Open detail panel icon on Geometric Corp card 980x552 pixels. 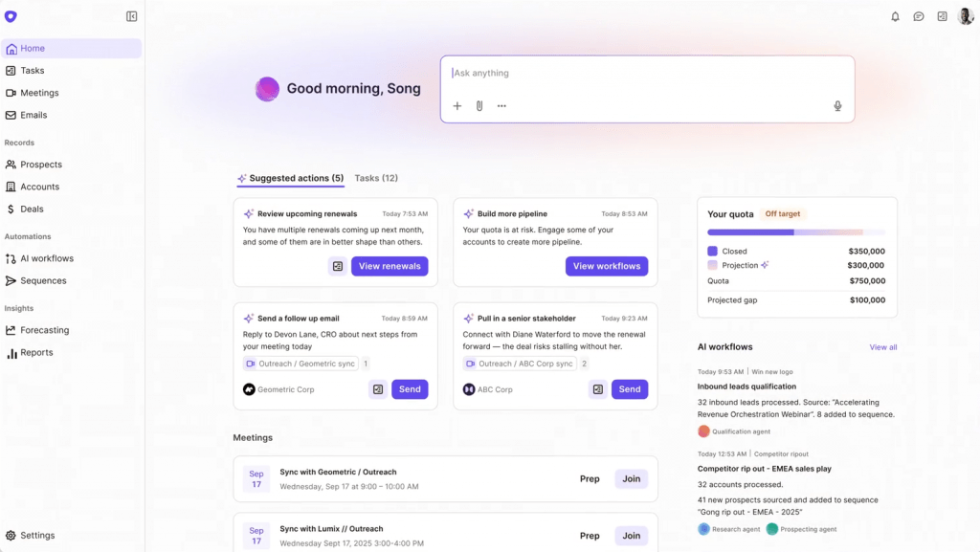pos(378,389)
